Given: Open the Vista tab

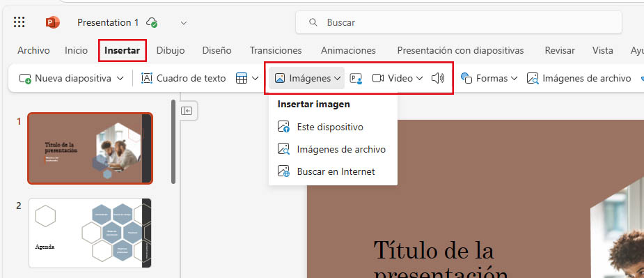Looking at the screenshot, I should tap(602, 51).
